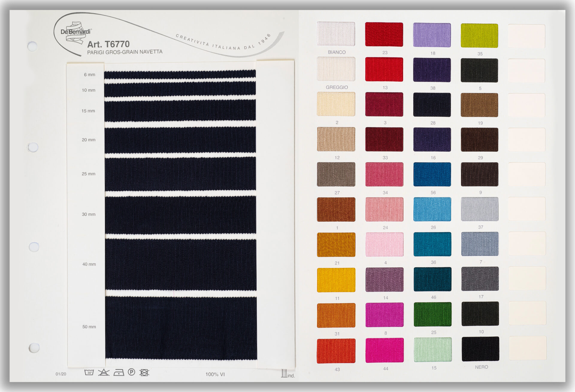
Task: Select the bright red swatch numbered 13
Action: [x=384, y=69]
